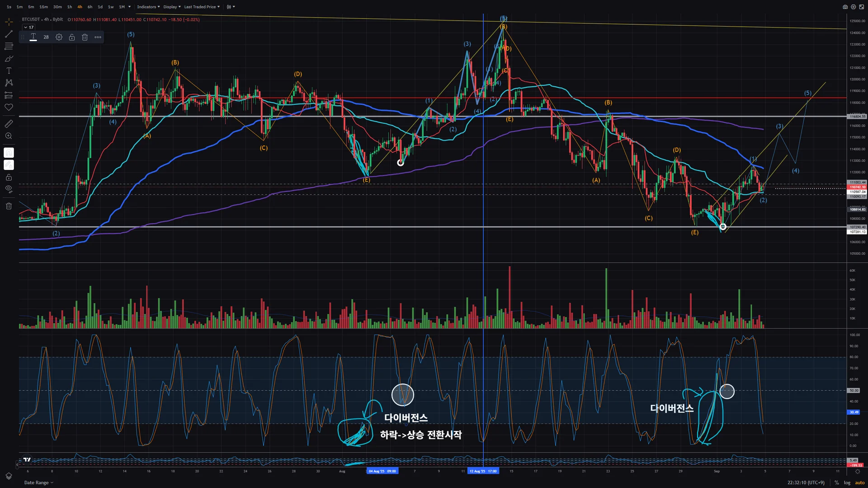Select the XABCD pattern tool
This screenshot has width=868, height=488.
(x=9, y=83)
